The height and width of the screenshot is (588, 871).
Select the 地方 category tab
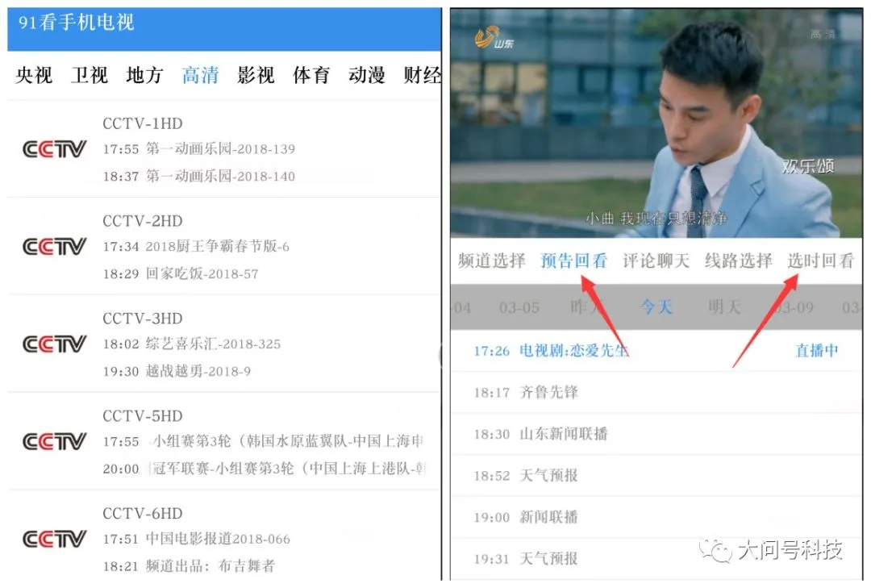tap(144, 74)
